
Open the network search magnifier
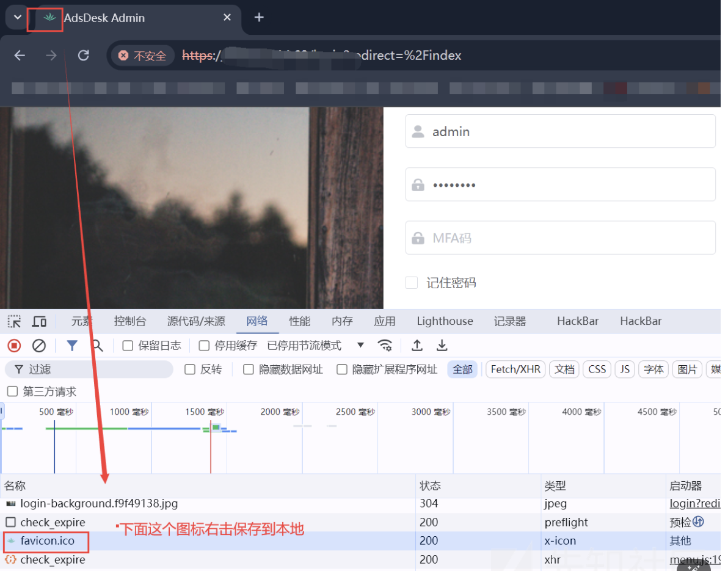(97, 346)
